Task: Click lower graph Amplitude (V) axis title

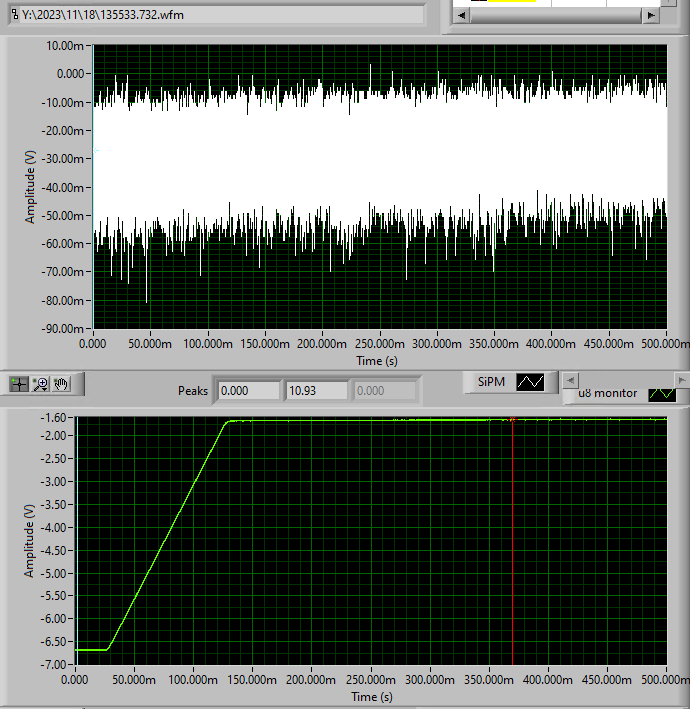Action: click(29, 541)
